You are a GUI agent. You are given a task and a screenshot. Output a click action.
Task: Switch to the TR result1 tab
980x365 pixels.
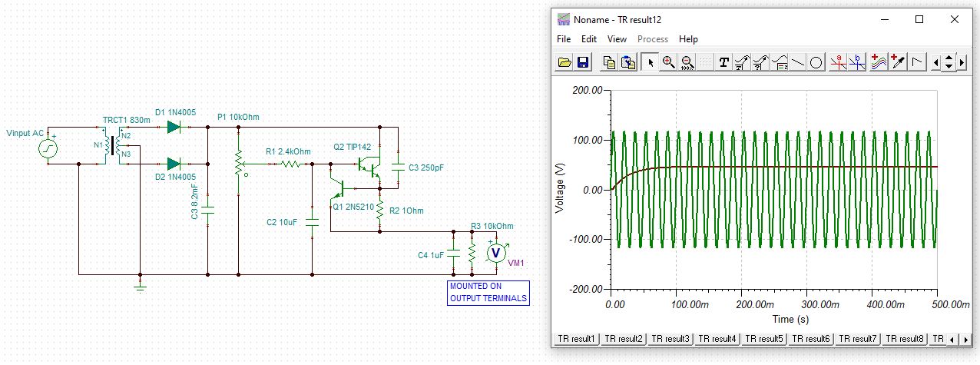pyautogui.click(x=576, y=339)
